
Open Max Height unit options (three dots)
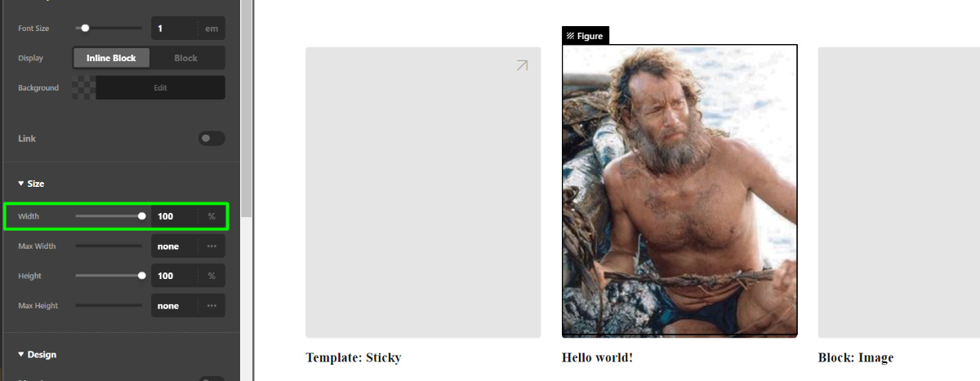pos(212,306)
